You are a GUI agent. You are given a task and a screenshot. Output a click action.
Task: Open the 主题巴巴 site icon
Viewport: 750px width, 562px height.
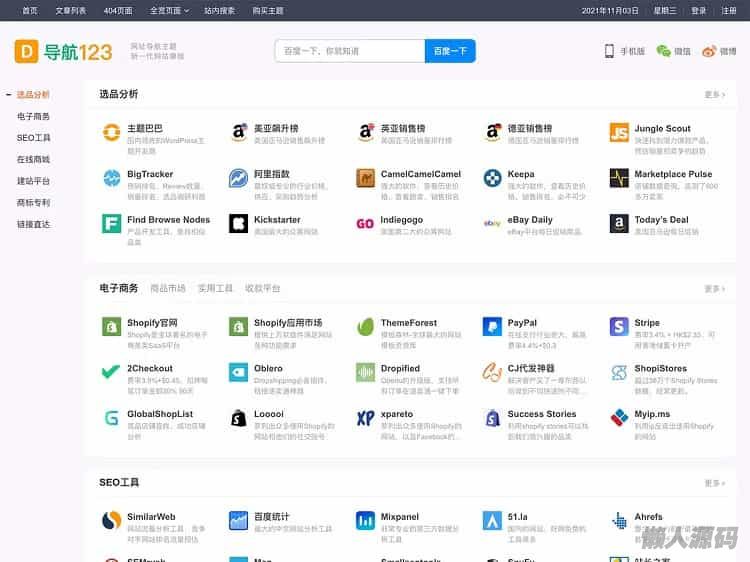click(111, 132)
